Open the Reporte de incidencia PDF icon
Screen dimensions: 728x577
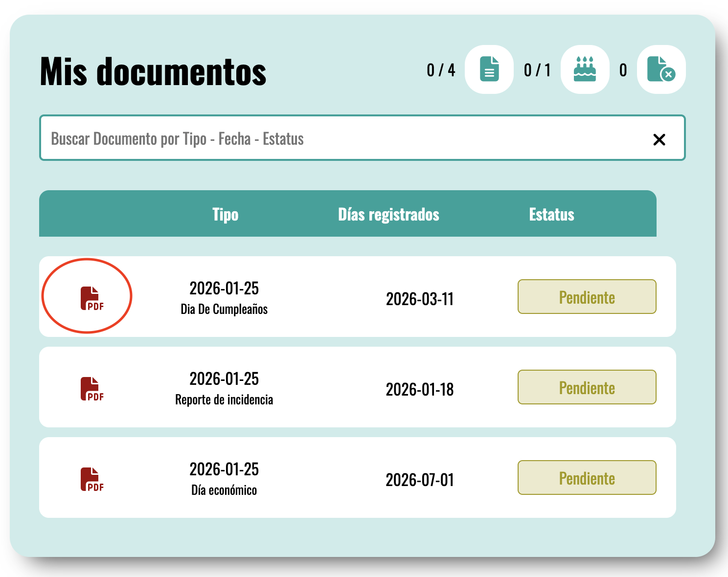(92, 389)
